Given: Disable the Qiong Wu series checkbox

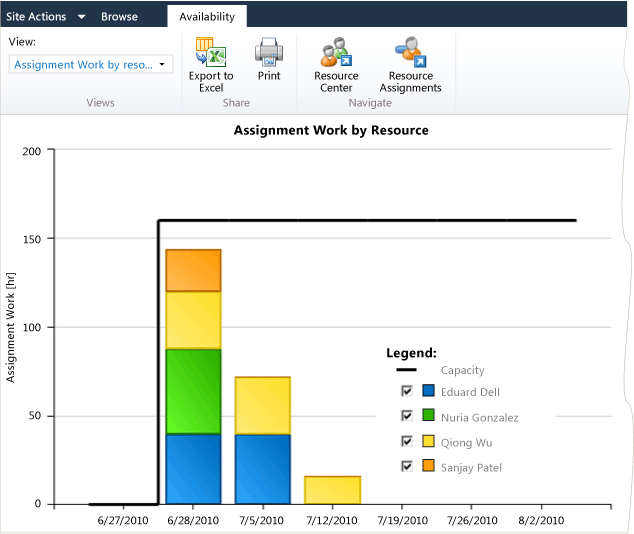Looking at the screenshot, I should (x=407, y=441).
